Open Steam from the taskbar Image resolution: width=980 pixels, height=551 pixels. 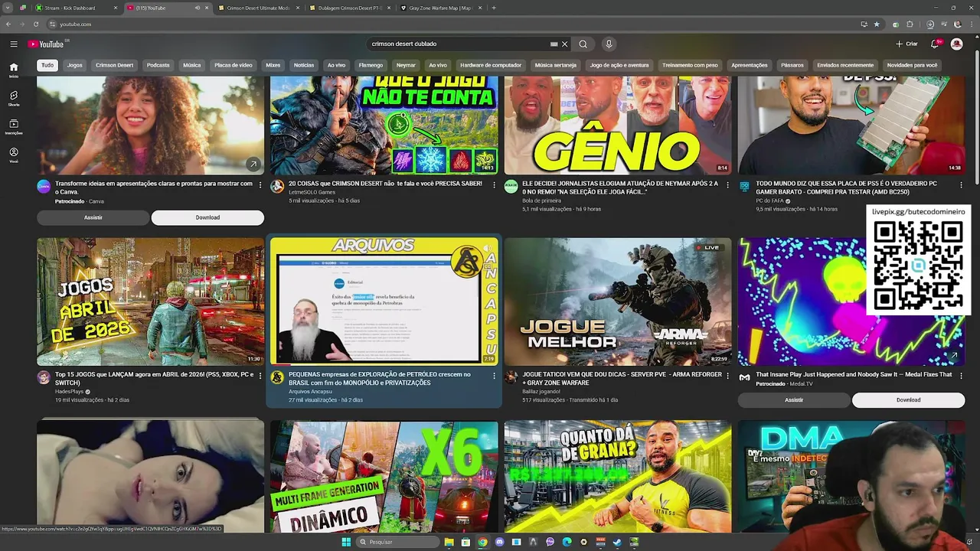[x=617, y=542]
